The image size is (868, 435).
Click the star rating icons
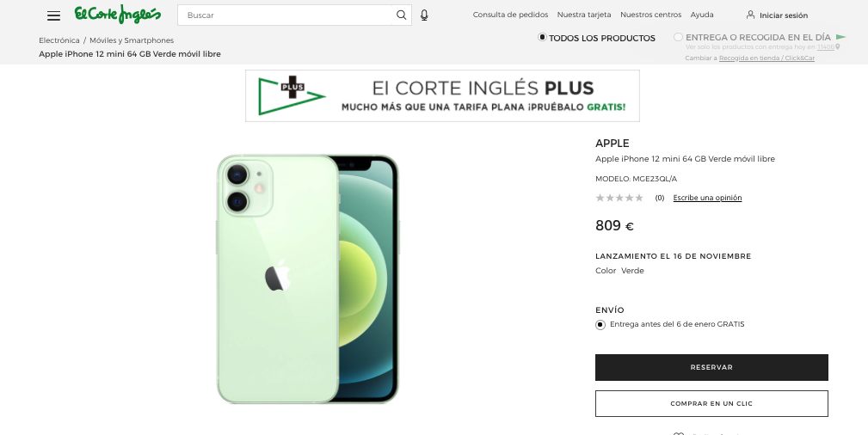pos(619,198)
